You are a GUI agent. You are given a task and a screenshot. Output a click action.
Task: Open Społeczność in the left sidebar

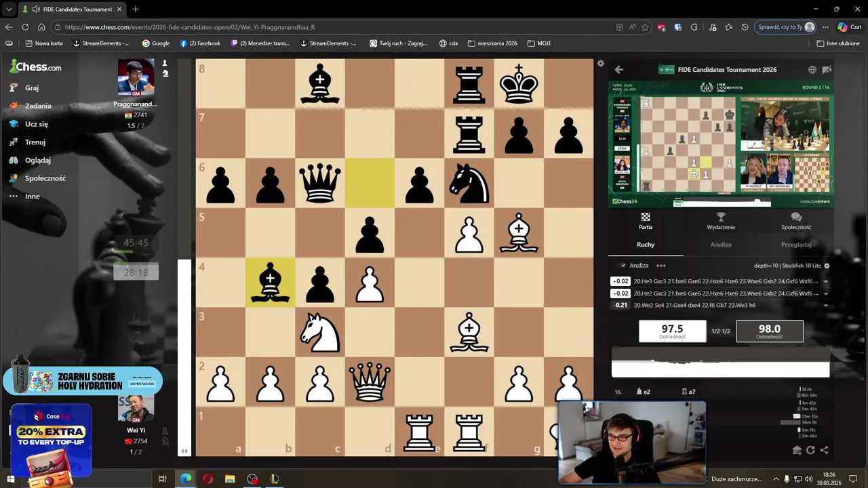pos(38,178)
